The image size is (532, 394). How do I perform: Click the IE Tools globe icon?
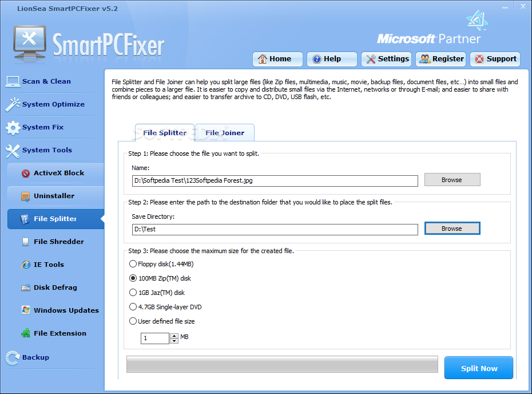click(26, 265)
